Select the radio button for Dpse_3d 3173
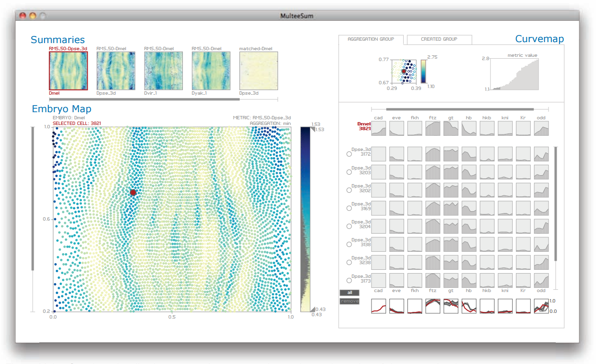This screenshot has width=596, height=364. tap(349, 280)
